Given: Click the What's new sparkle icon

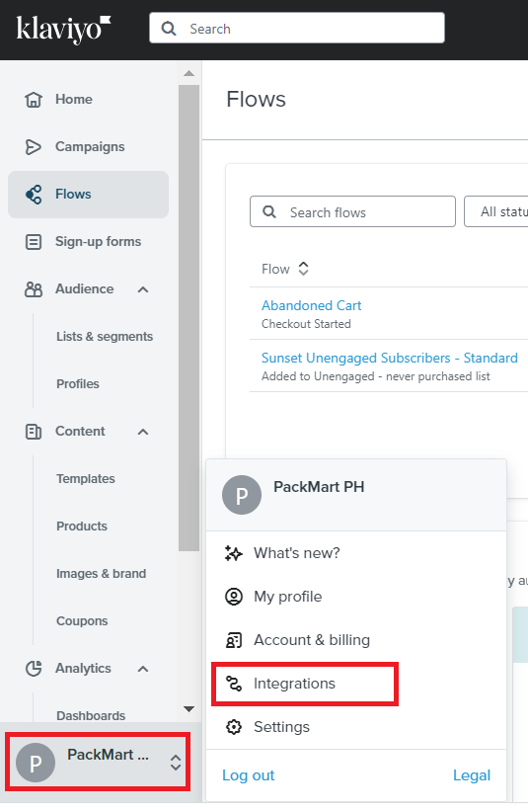Looking at the screenshot, I should pos(234,553).
